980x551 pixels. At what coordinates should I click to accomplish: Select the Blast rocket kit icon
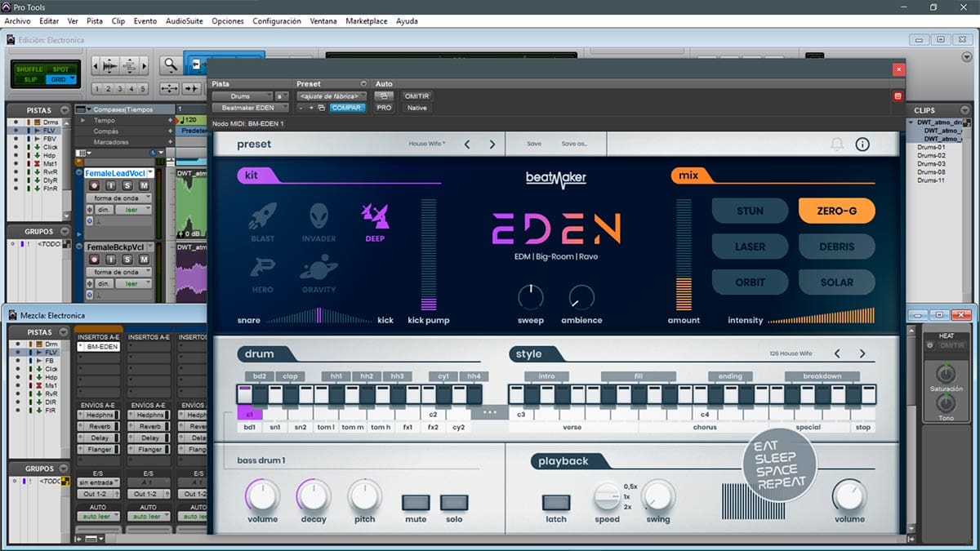263,216
